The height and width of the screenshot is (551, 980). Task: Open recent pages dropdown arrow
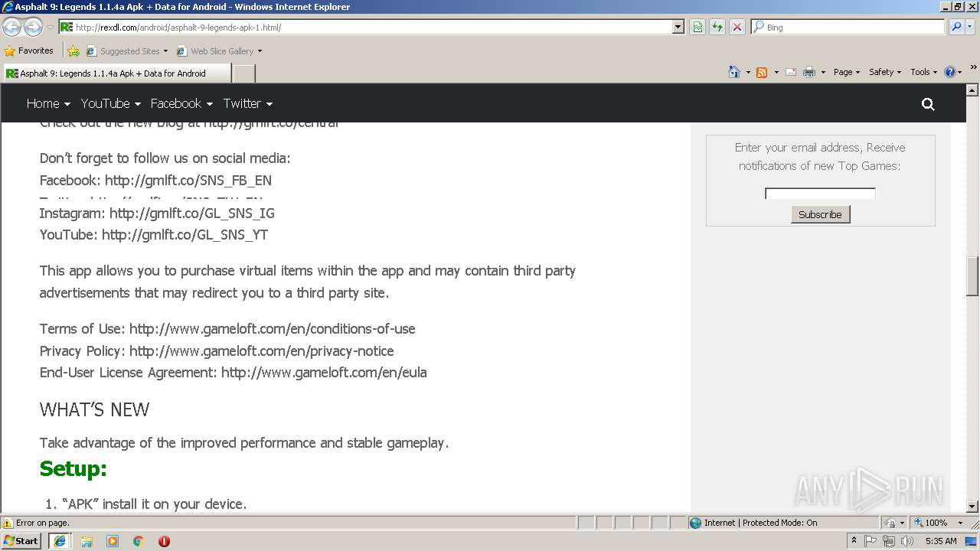click(x=50, y=27)
